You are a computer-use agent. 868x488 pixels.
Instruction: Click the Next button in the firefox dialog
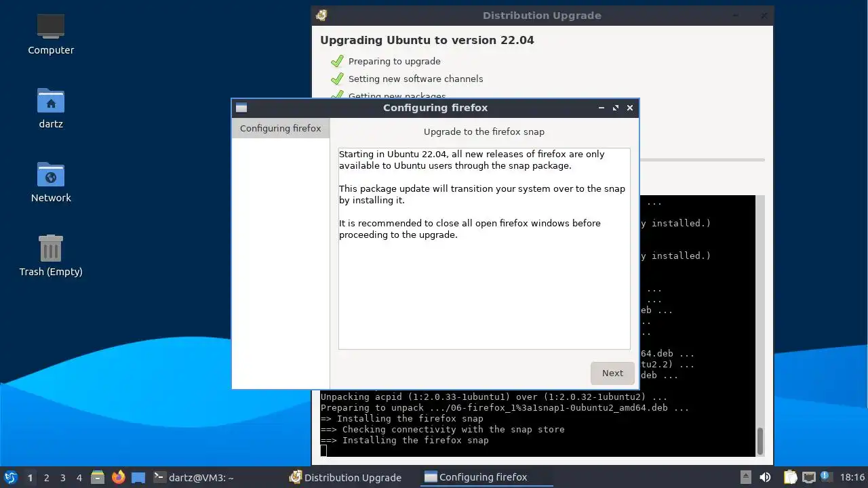[x=612, y=373]
